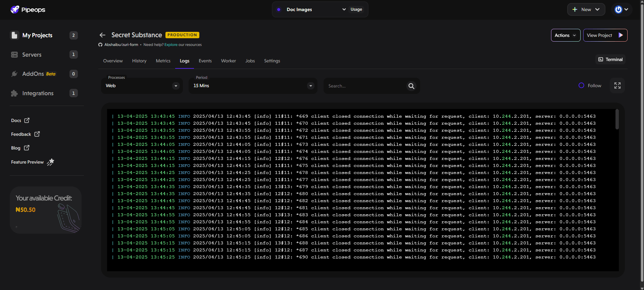Open Feature Preview link
The height and width of the screenshot is (290, 644).
click(33, 162)
